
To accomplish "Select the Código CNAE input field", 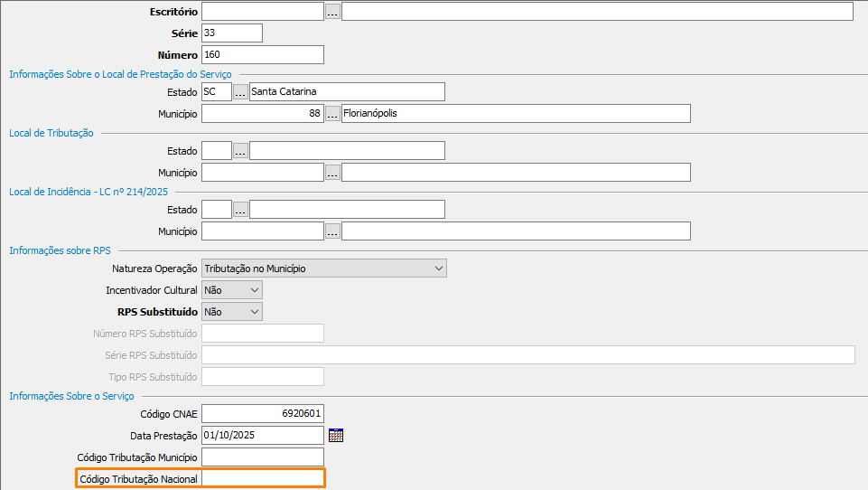I will [x=262, y=413].
